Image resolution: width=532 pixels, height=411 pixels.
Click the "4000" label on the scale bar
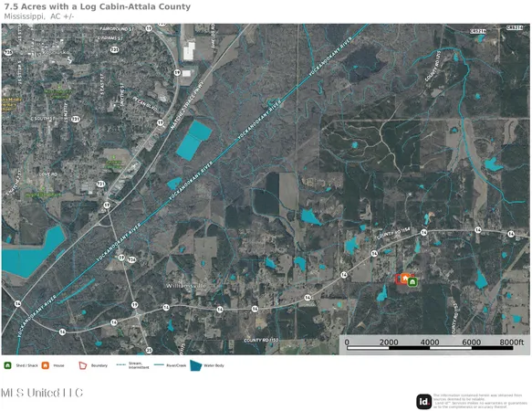[430, 342]
